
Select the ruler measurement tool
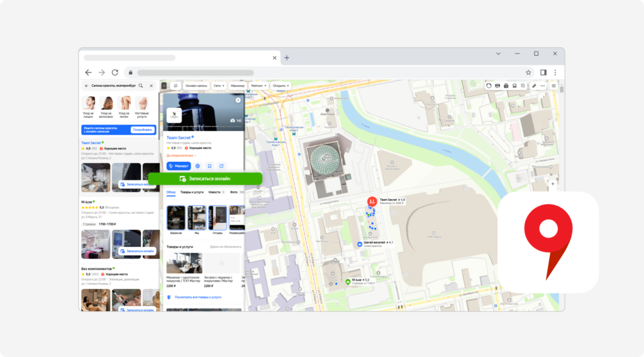[534, 86]
